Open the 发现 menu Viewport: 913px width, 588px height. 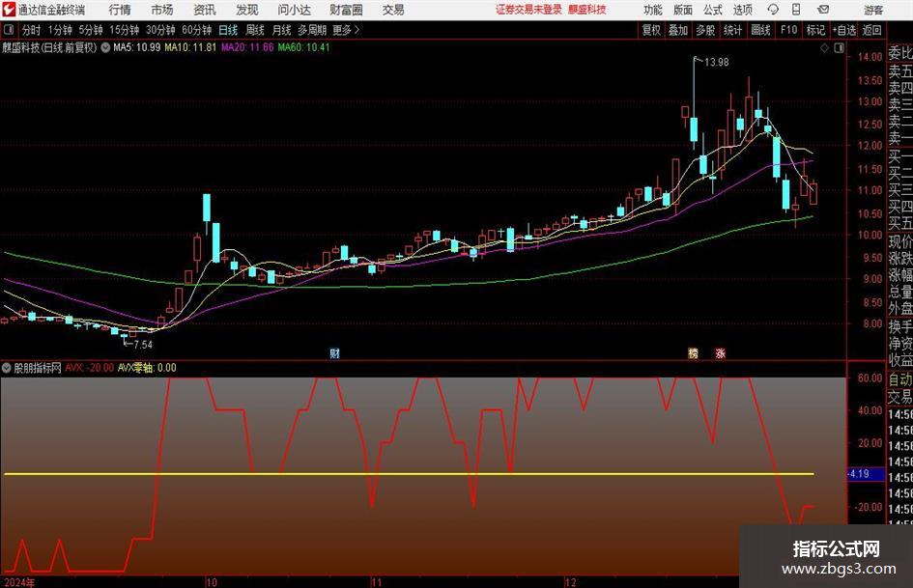(247, 10)
